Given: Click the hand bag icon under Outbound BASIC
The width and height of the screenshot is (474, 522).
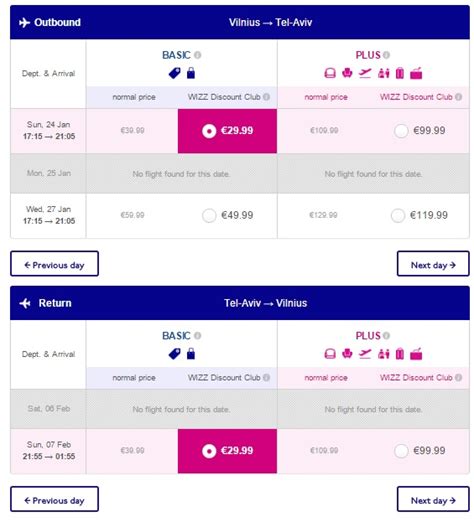Looking at the screenshot, I should point(191,73).
